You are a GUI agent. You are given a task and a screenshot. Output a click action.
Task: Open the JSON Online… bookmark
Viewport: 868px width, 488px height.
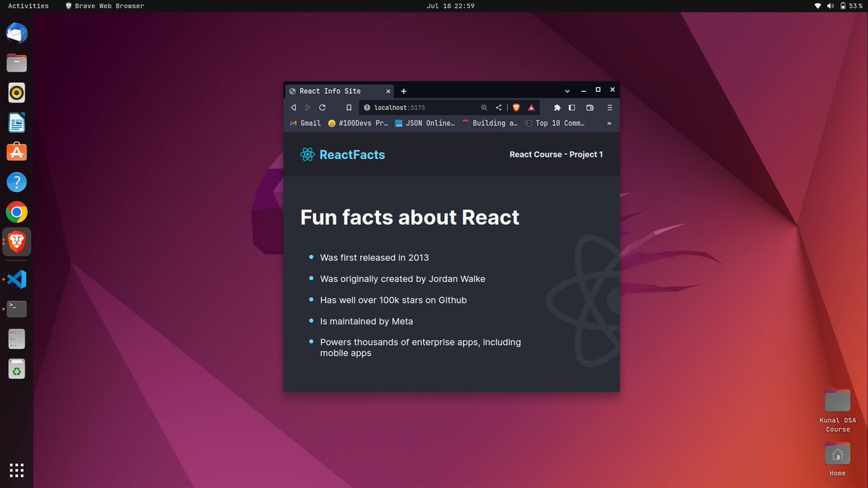425,123
